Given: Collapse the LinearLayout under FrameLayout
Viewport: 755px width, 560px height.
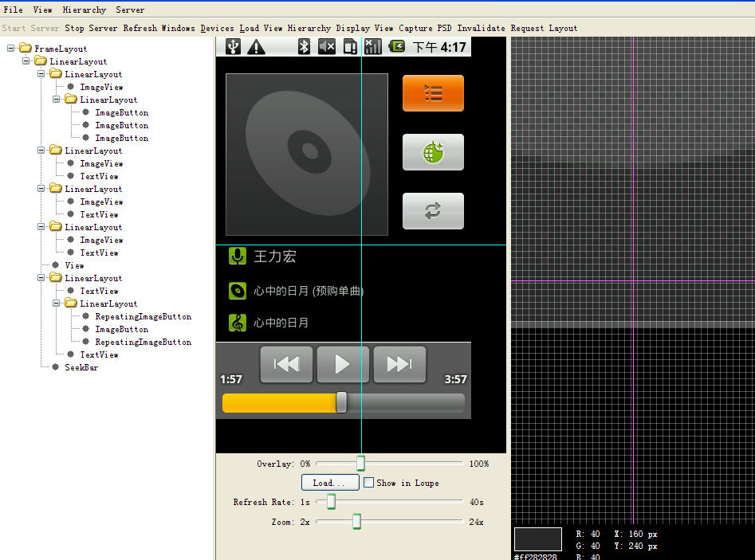Looking at the screenshot, I should (26, 61).
